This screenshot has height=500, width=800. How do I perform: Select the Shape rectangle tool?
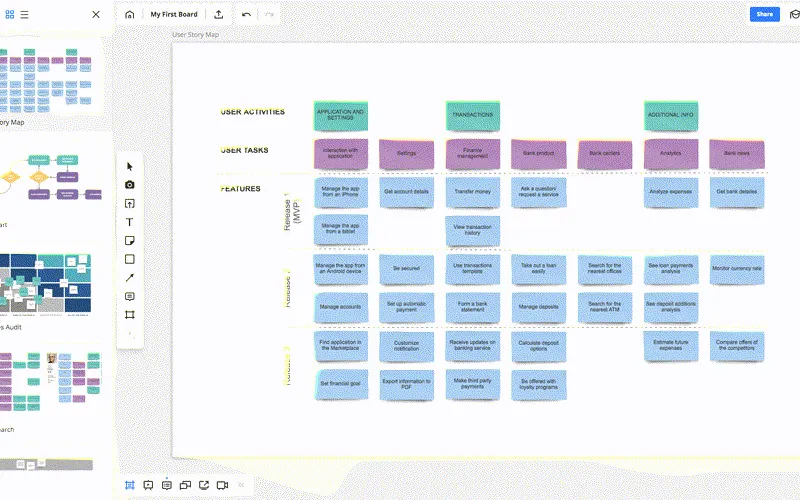pos(130,259)
